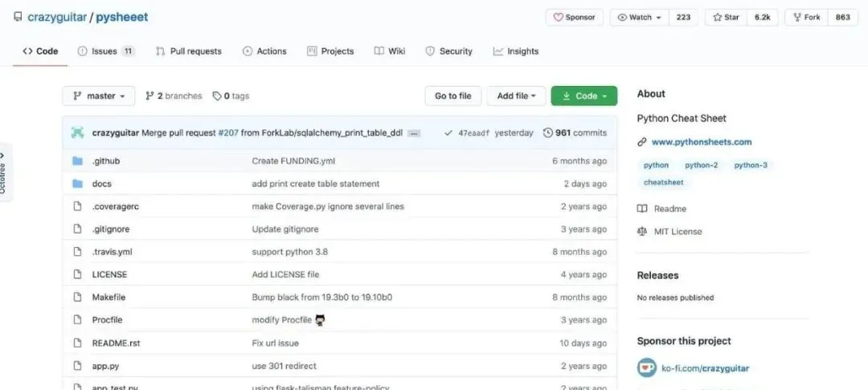868x390 pixels.
Task: Open the Releases heading link
Action: 657,275
